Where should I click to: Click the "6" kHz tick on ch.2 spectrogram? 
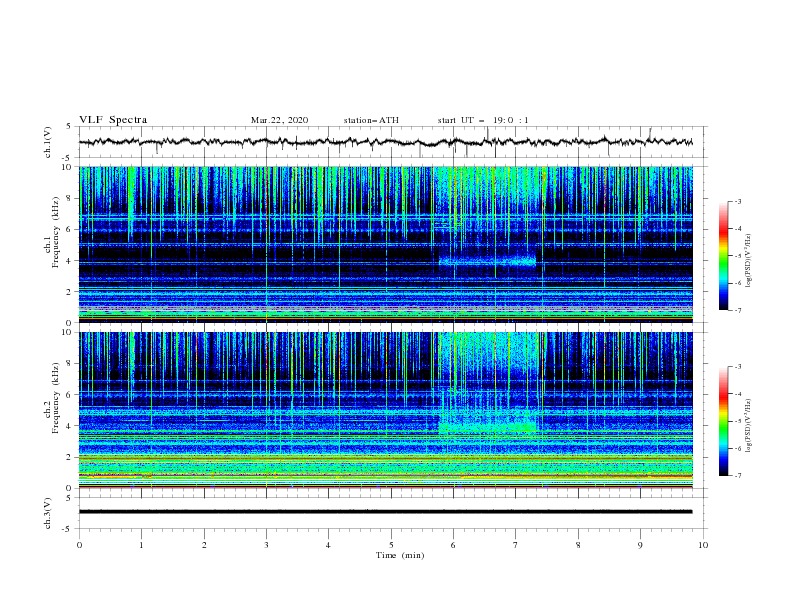70,395
